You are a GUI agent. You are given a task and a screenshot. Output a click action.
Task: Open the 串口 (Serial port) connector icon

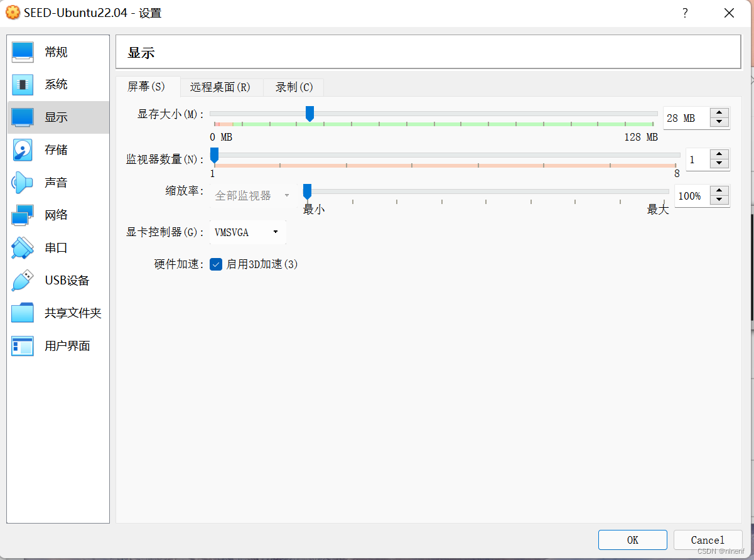pyautogui.click(x=23, y=248)
